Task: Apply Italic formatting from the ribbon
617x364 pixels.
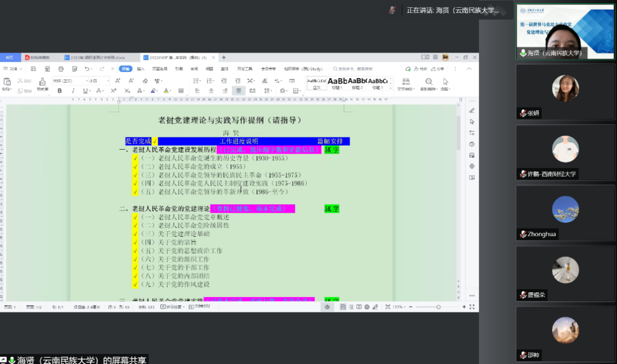Action: click(x=73, y=91)
